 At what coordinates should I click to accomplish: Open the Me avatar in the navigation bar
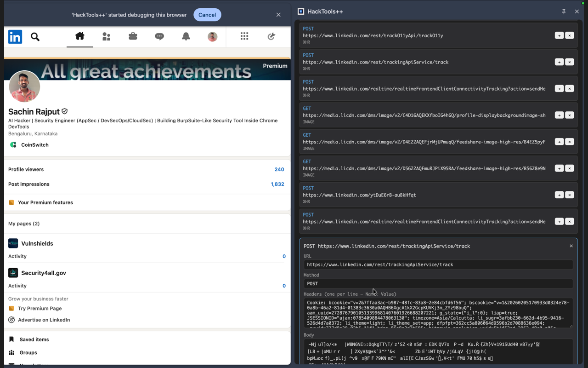(x=212, y=37)
